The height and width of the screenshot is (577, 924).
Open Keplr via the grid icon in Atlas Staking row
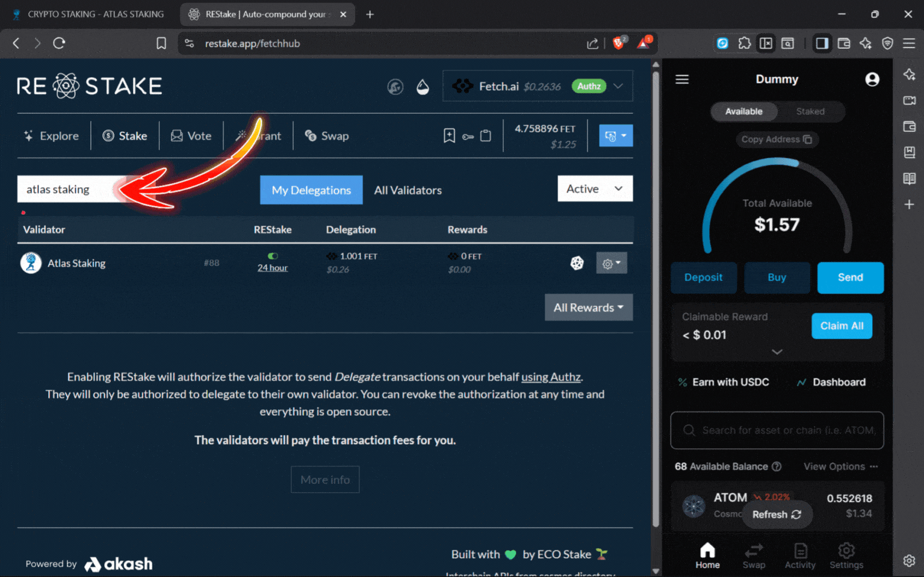pyautogui.click(x=577, y=263)
